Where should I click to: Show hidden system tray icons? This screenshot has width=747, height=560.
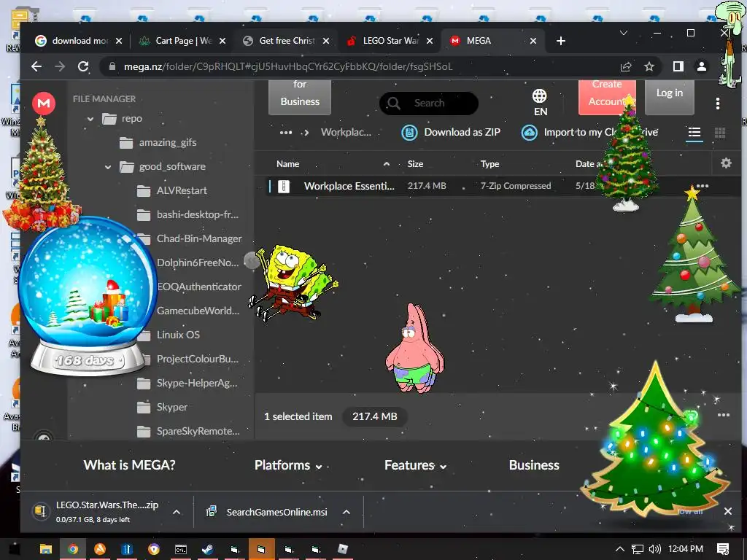pyautogui.click(x=620, y=549)
